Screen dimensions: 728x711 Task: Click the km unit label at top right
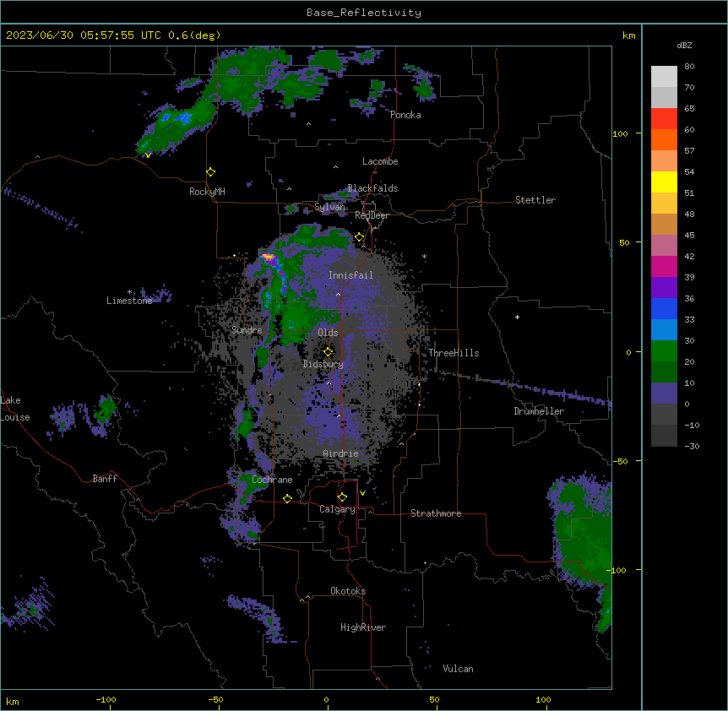(x=628, y=35)
